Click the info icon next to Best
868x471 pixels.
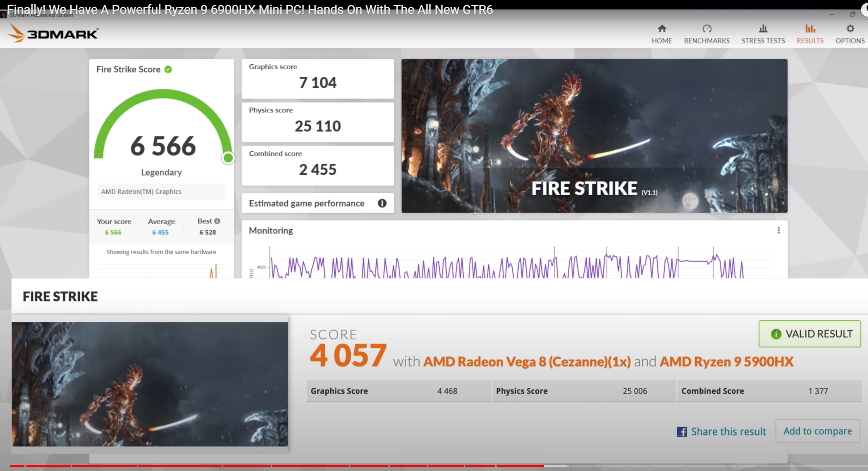(x=217, y=221)
